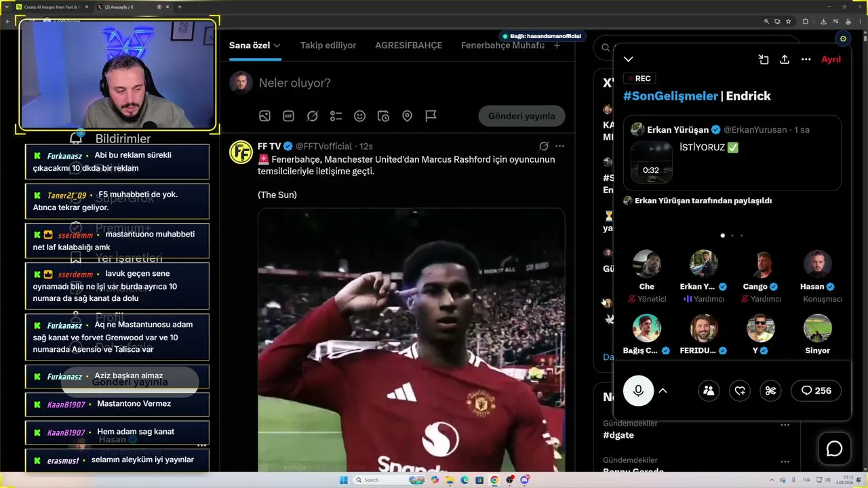Select the AGRESİFBAHÇE timeline tab

coord(408,45)
